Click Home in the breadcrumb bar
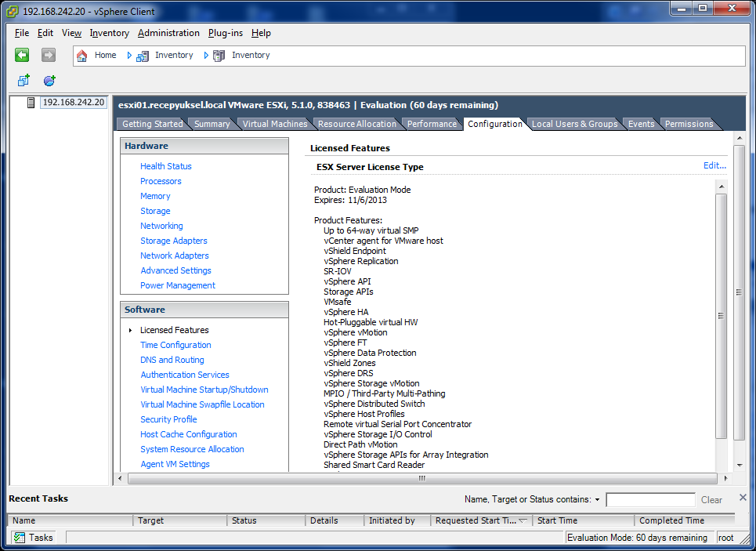The width and height of the screenshot is (756, 551). 105,56
